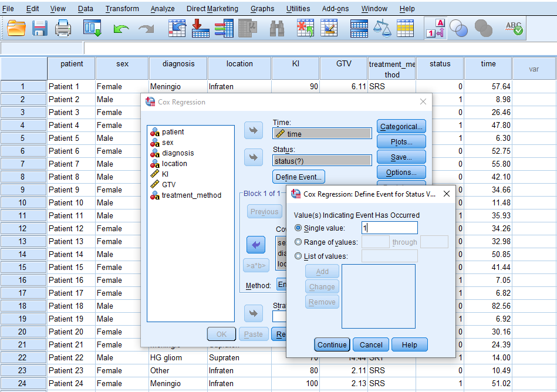Open the Utilities menu

coord(298,9)
